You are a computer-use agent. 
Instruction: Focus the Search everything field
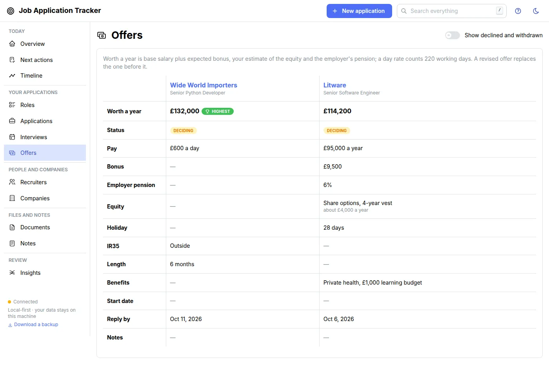point(452,11)
